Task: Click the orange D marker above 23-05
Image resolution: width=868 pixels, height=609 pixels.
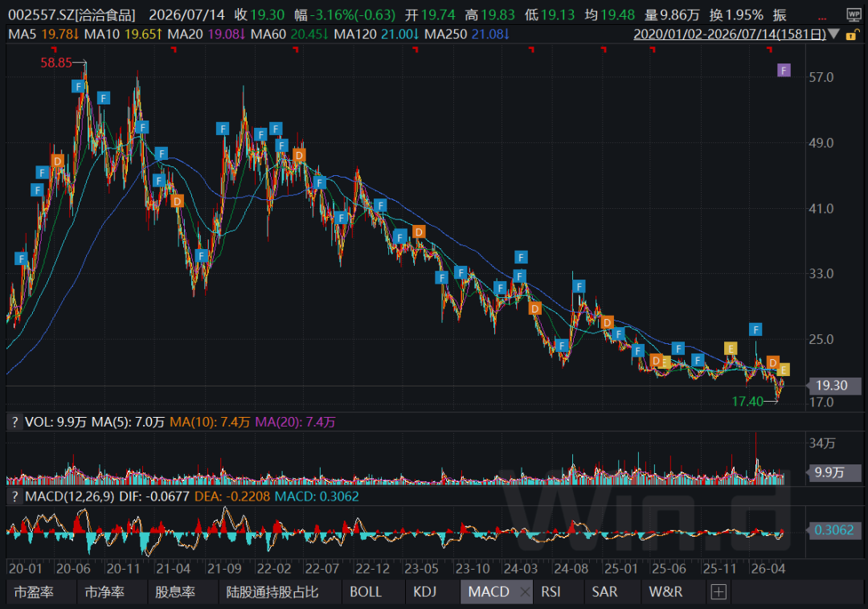Action: coord(419,232)
